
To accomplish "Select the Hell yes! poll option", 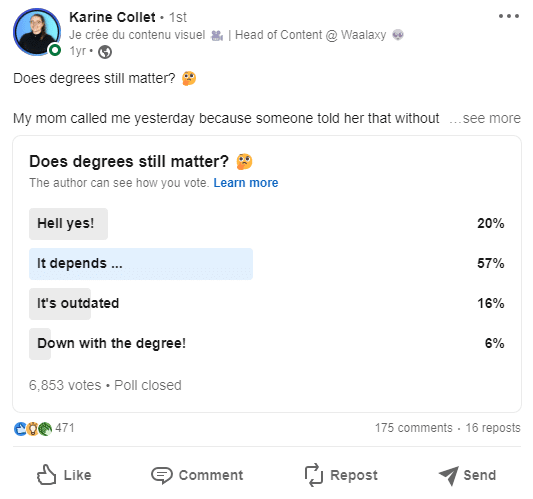I will (267, 224).
